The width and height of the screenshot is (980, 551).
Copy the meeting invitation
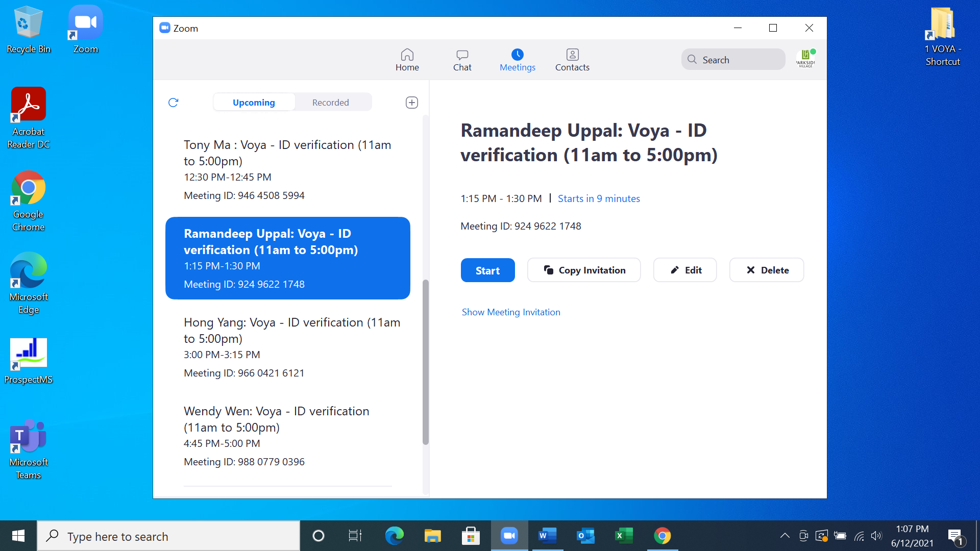584,270
